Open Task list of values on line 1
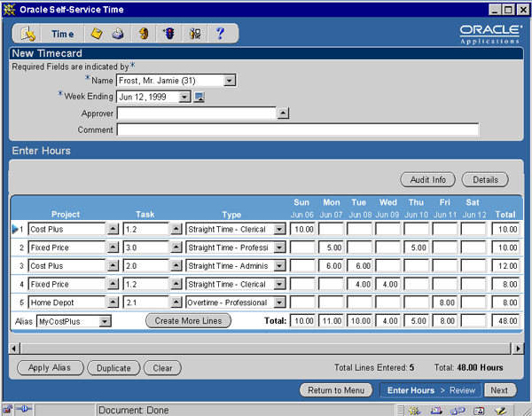The width and height of the screenshot is (532, 416). pos(176,229)
